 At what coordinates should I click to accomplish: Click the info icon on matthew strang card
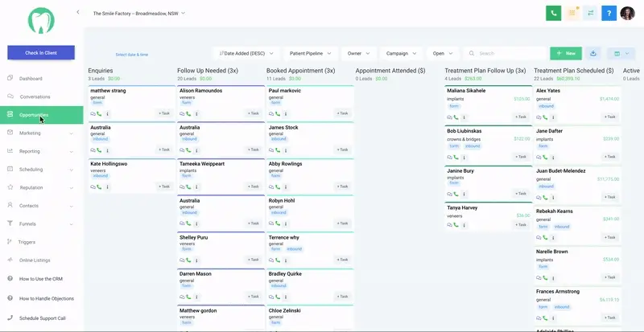[x=107, y=113]
